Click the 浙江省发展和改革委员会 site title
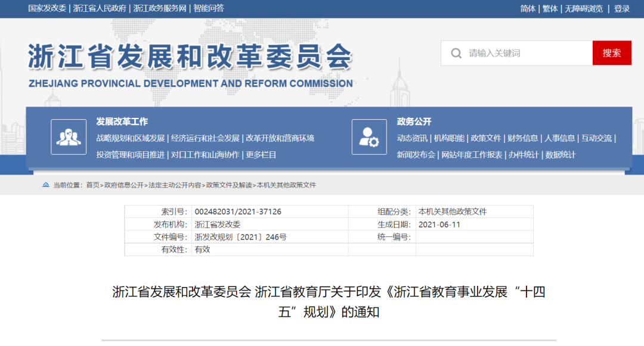644x346 pixels. click(x=190, y=57)
